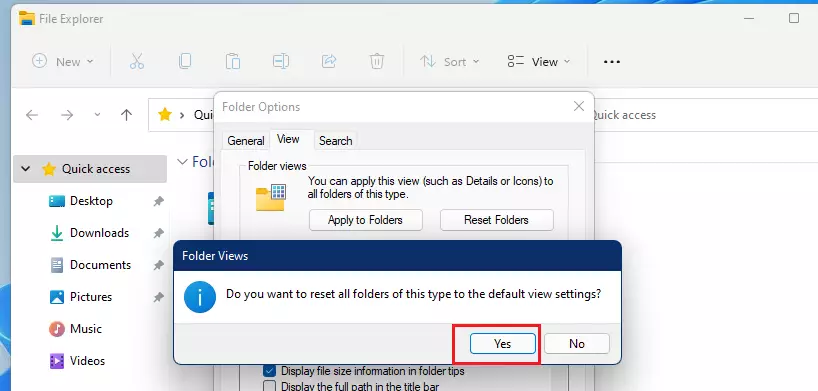This screenshot has width=818, height=391.
Task: Click the info icon in Folder Views dialog
Action: [x=200, y=297]
